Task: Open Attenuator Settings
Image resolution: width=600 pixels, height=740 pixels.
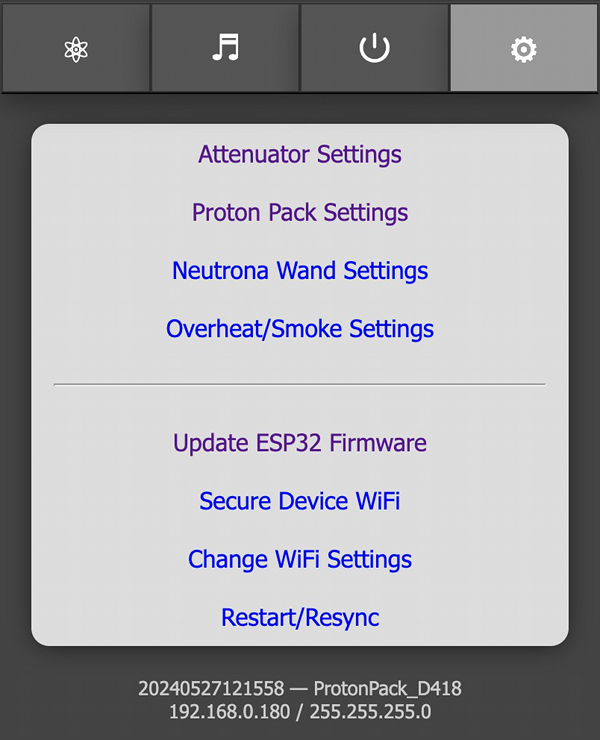Action: click(300, 155)
